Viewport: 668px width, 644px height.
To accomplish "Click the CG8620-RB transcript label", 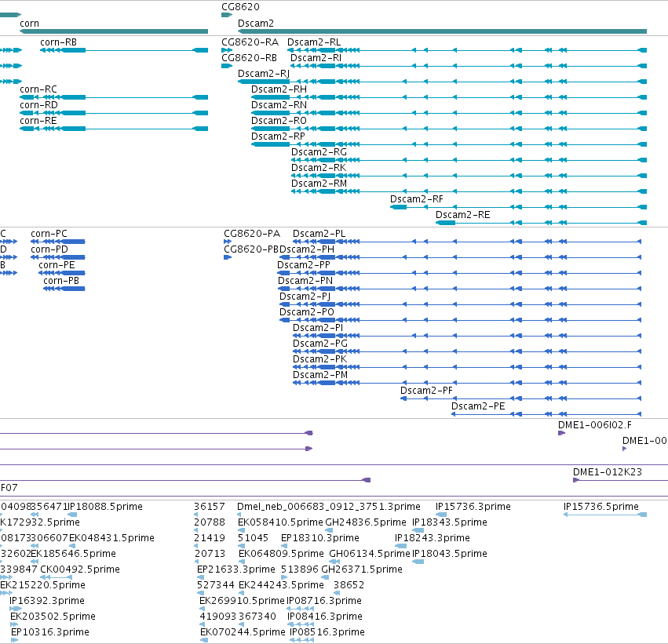I will pos(249,58).
